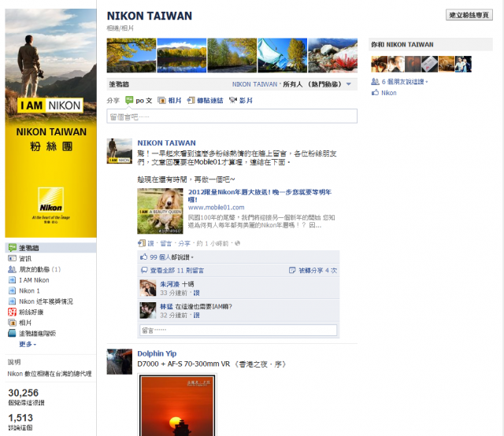Select the 相片 photo share icon
The width and height of the screenshot is (504, 436).
click(161, 101)
